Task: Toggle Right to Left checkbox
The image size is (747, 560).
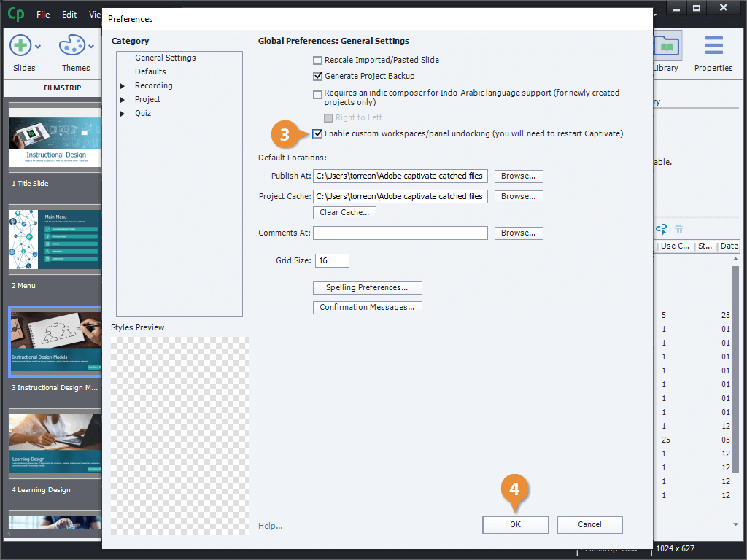Action: click(x=328, y=117)
